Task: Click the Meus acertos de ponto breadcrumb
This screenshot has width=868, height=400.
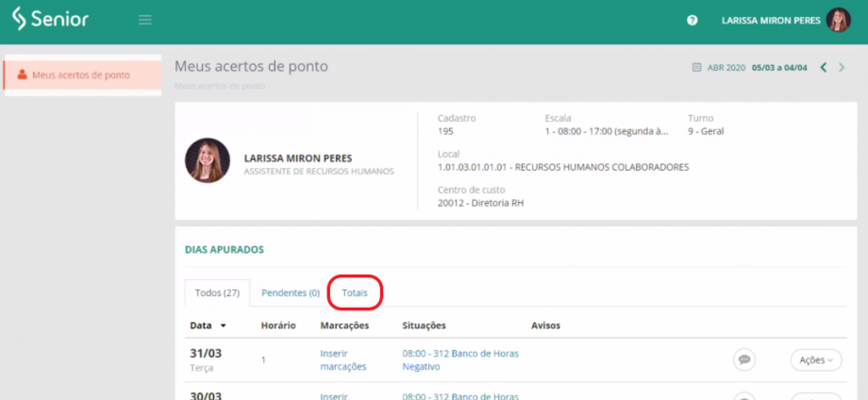Action: point(220,87)
